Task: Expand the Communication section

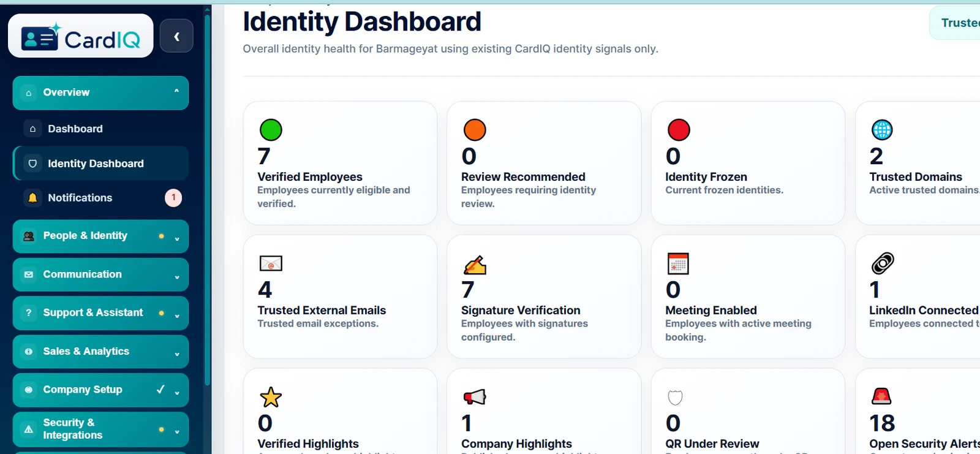Action: tap(100, 274)
